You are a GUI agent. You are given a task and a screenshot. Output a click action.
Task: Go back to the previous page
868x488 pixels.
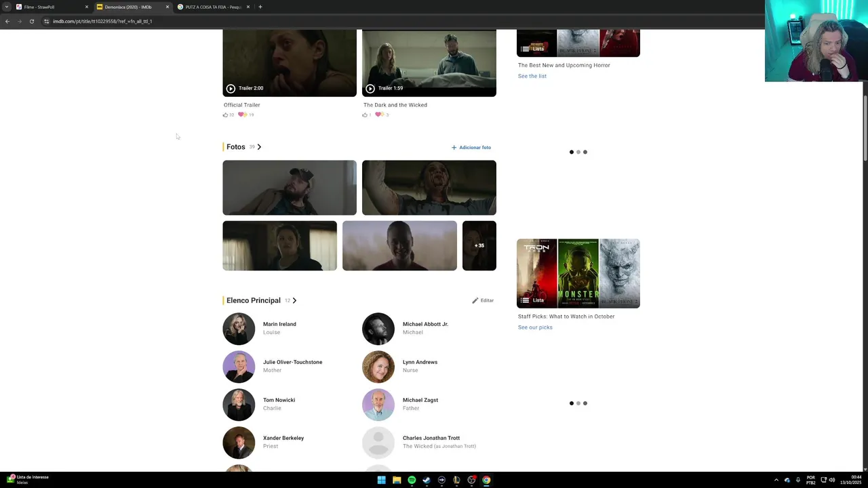pyautogui.click(x=7, y=21)
